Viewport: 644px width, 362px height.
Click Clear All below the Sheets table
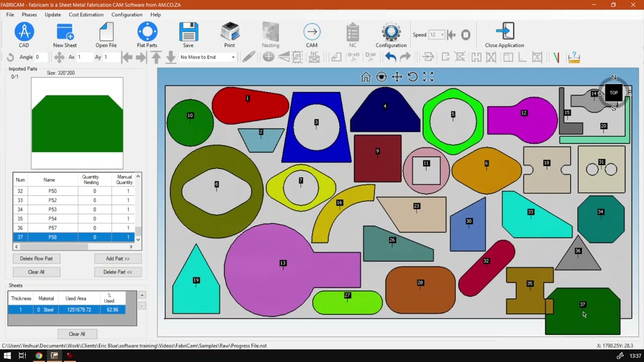pos(77,334)
